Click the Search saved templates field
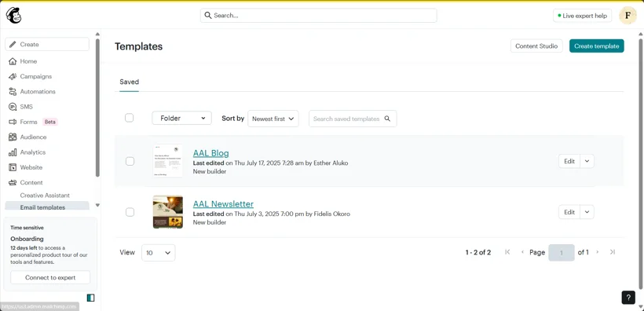Image resolution: width=644 pixels, height=311 pixels. point(353,119)
